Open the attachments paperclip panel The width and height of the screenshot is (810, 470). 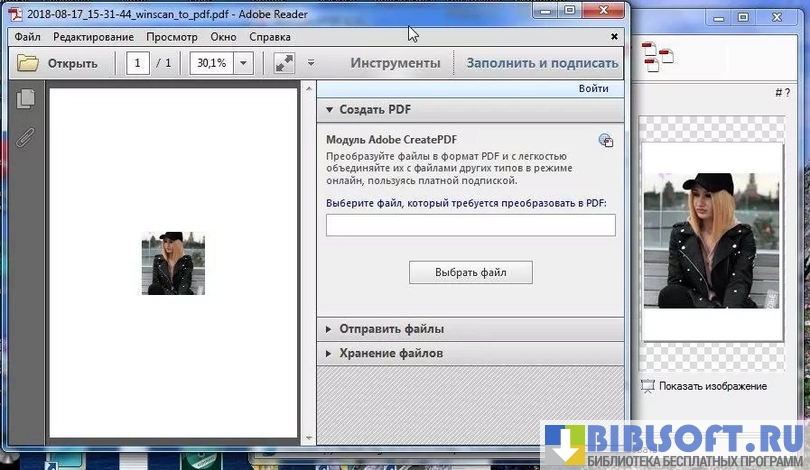tap(26, 137)
